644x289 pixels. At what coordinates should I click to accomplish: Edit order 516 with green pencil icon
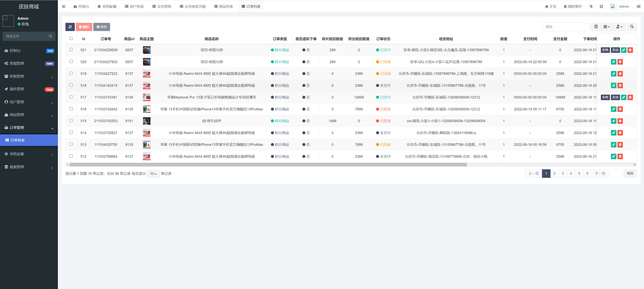pos(613,109)
